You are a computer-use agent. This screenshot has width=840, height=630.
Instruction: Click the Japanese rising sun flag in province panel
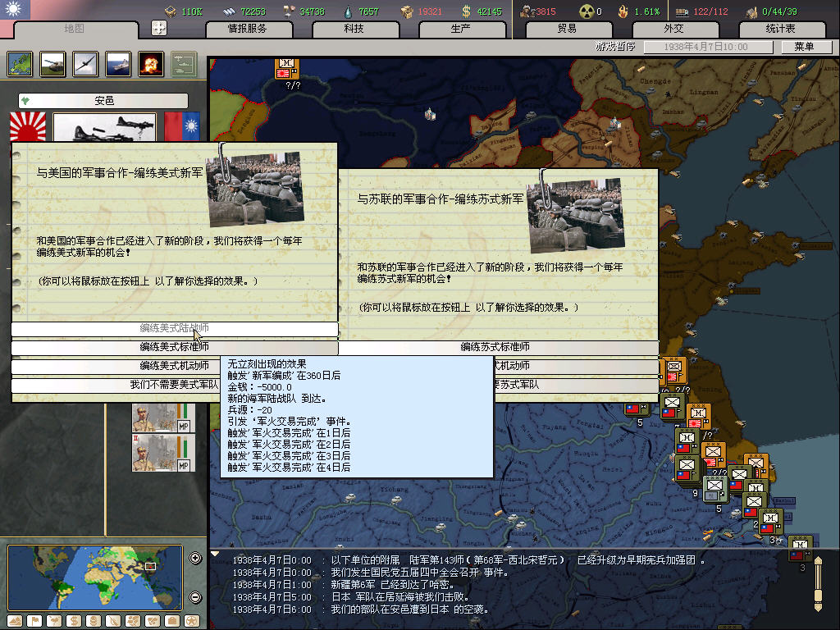pos(28,126)
